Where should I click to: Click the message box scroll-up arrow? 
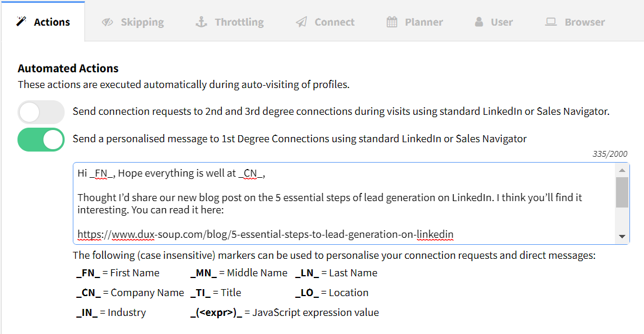[622, 170]
